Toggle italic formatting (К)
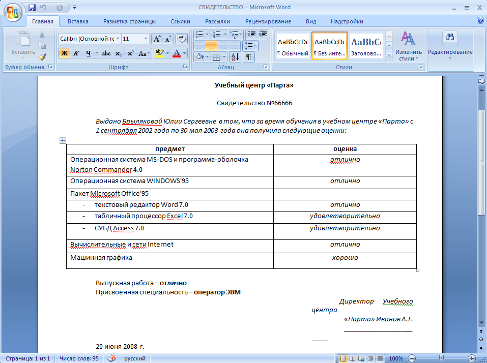Image resolution: width=487 pixels, height=363 pixels. tap(76, 54)
